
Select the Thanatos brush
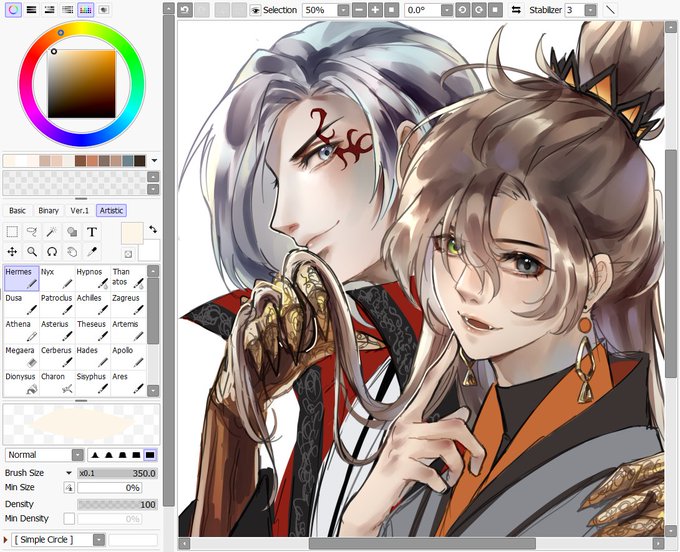(x=128, y=278)
